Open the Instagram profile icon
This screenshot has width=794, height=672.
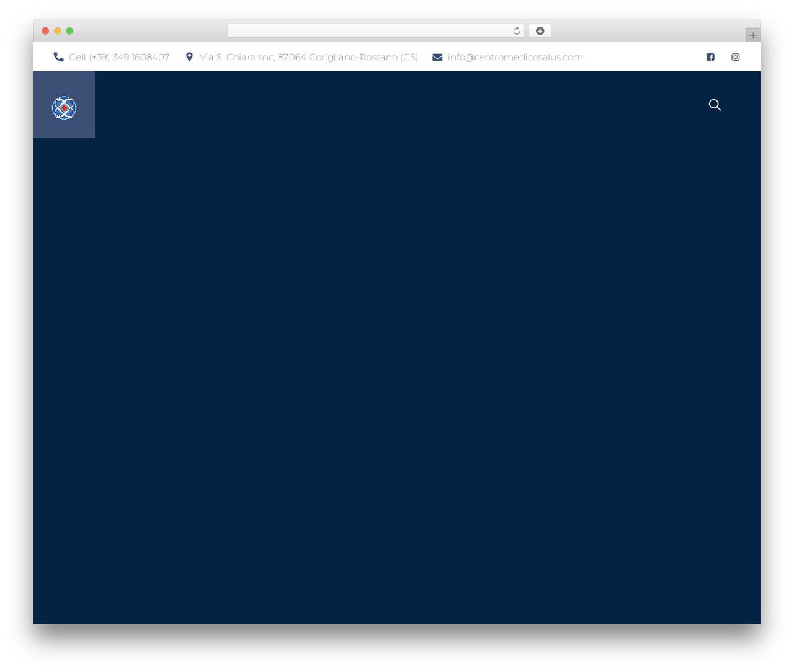[735, 57]
